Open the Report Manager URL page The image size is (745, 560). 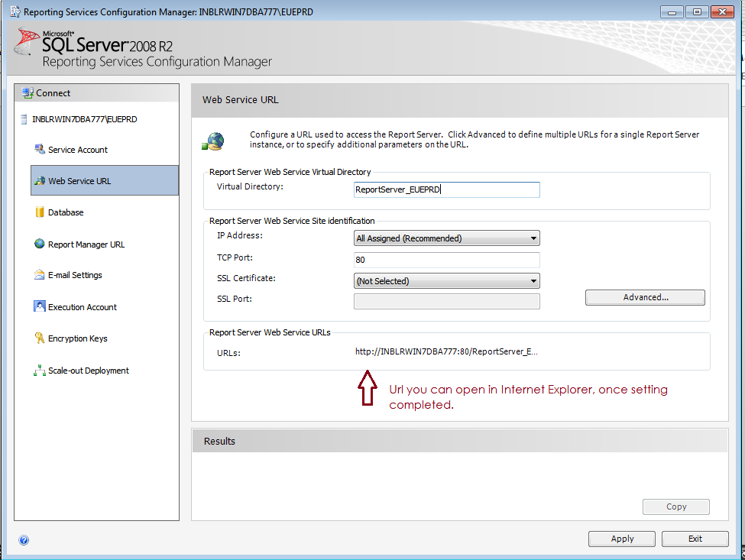click(86, 244)
